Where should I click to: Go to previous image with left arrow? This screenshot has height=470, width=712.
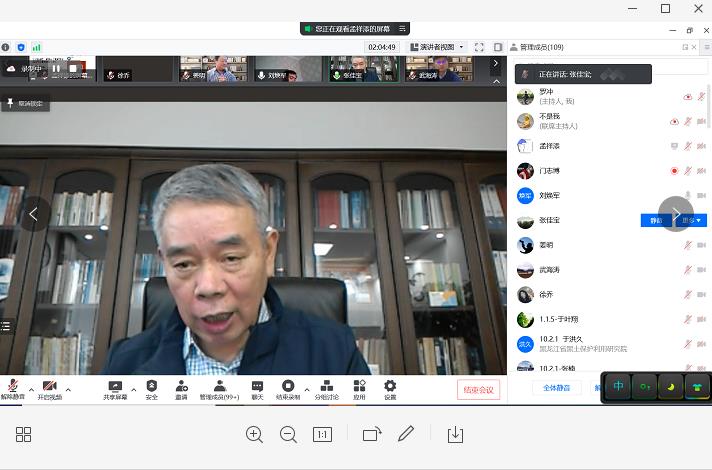tap(34, 213)
